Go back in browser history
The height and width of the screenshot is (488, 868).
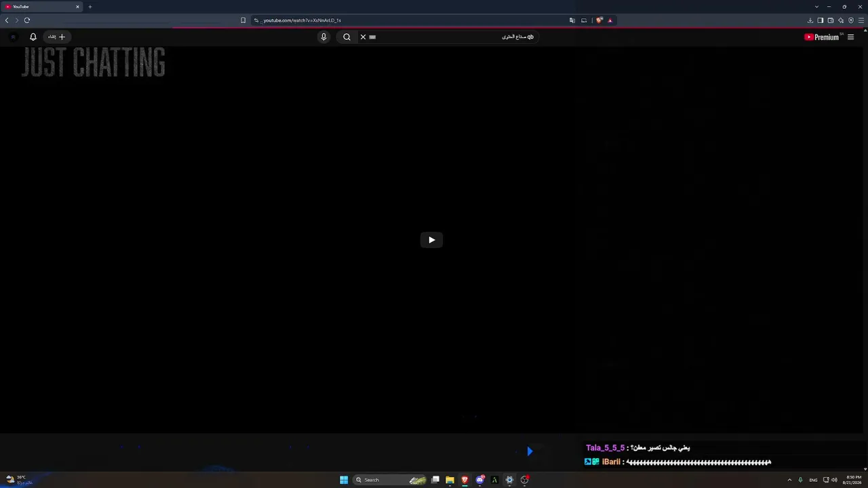(x=7, y=20)
